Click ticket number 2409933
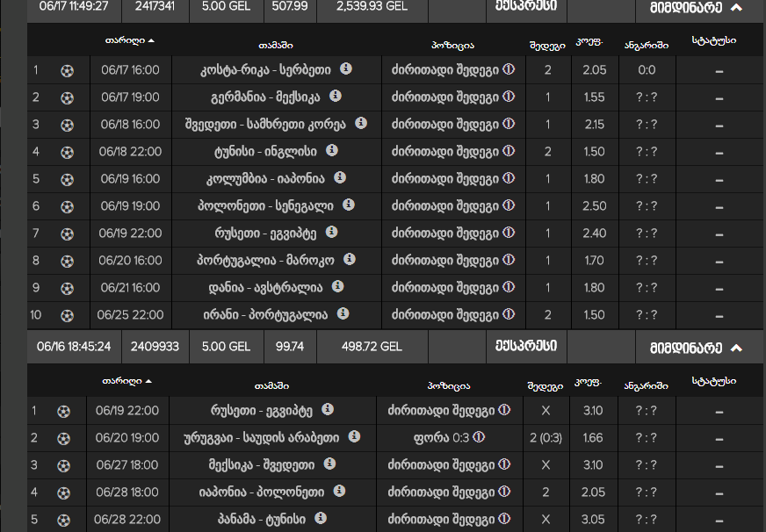The height and width of the screenshot is (532, 766). [155, 347]
